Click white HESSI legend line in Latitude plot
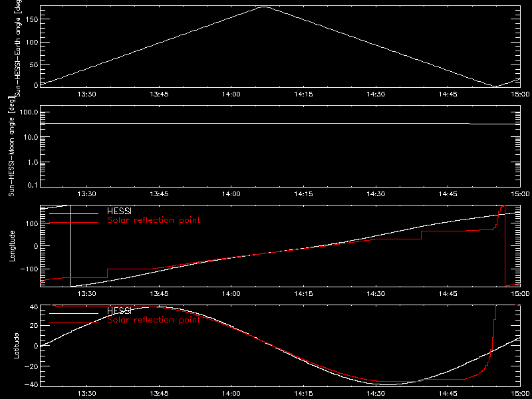 74,313
